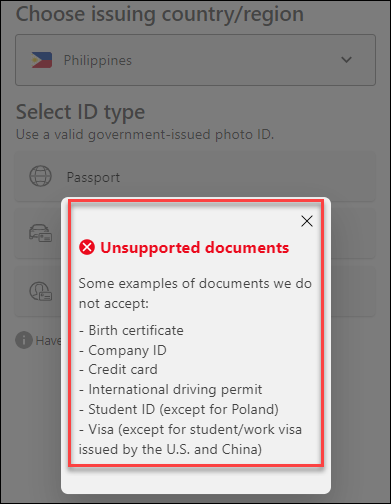The height and width of the screenshot is (504, 391).
Task: Click the Credit card list entry
Action: click(118, 370)
